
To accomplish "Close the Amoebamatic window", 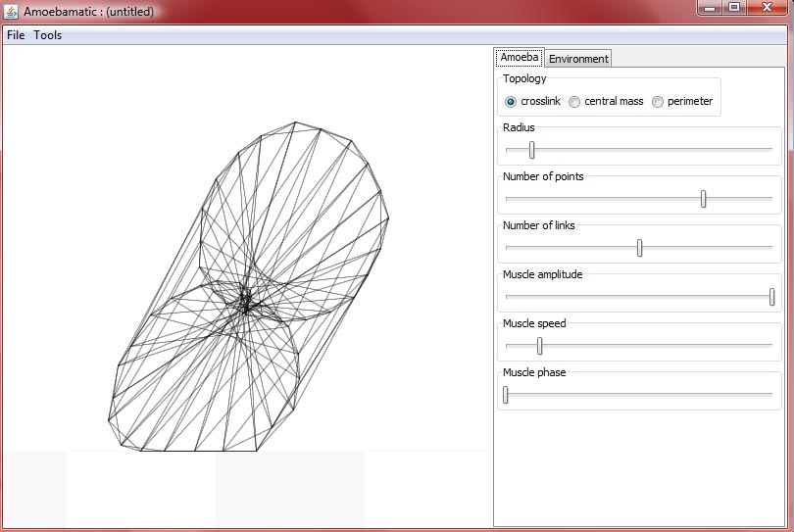I will [x=767, y=8].
